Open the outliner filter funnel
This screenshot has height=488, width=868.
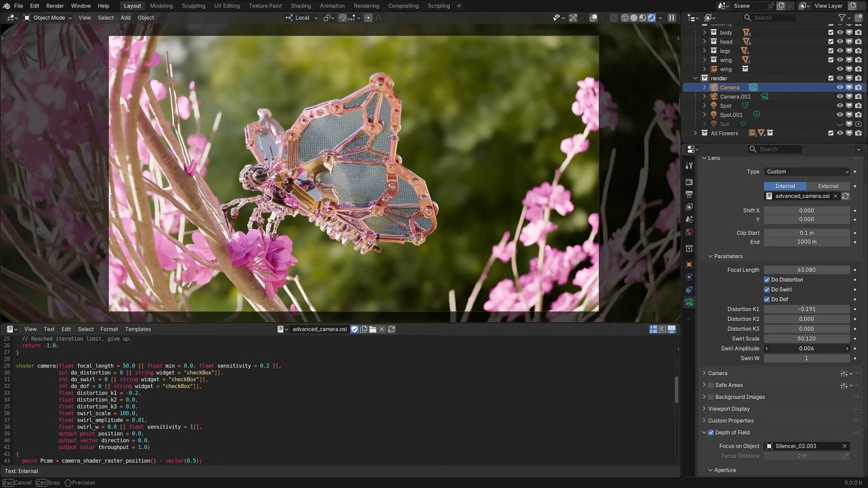842,18
